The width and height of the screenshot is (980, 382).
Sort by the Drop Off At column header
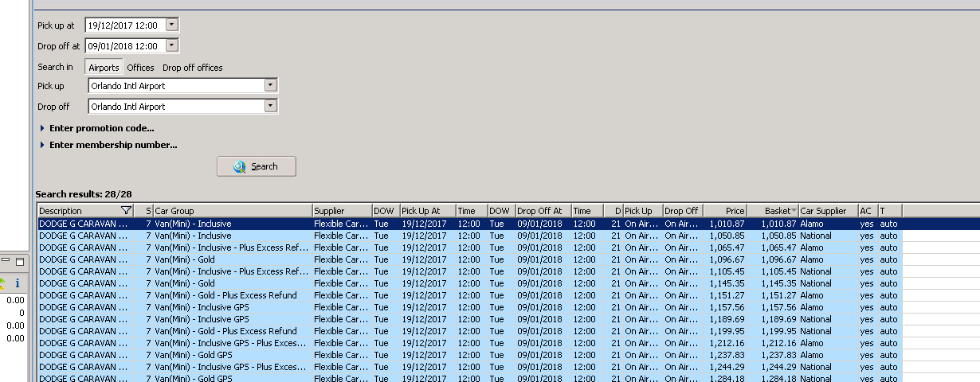pyautogui.click(x=543, y=211)
